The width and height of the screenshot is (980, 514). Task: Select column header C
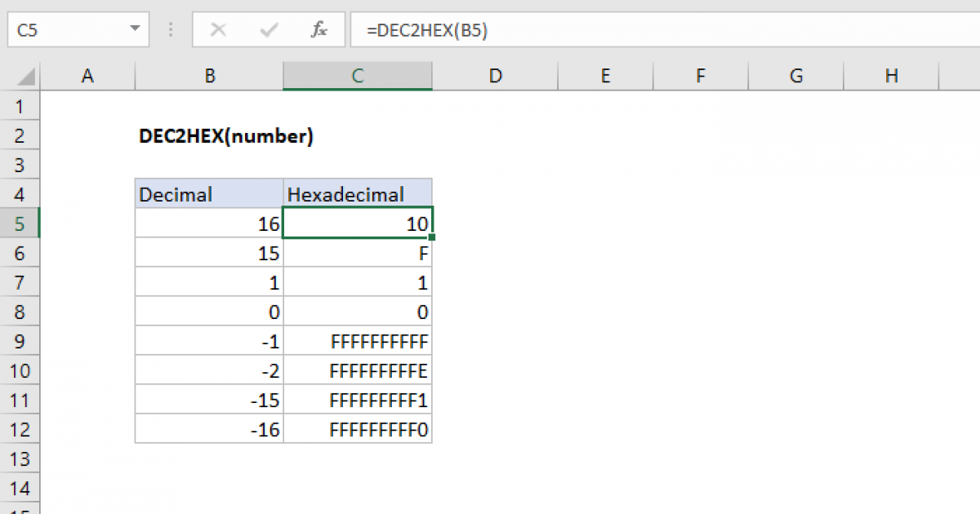click(357, 74)
